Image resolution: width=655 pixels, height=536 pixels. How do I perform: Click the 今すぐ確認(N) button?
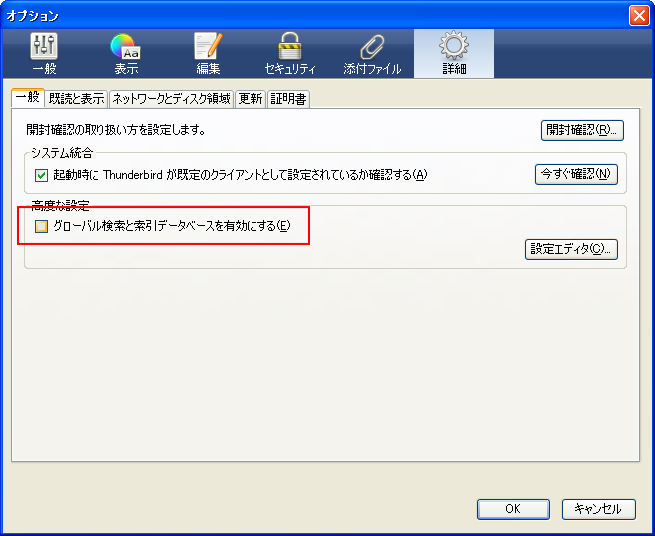click(x=576, y=174)
